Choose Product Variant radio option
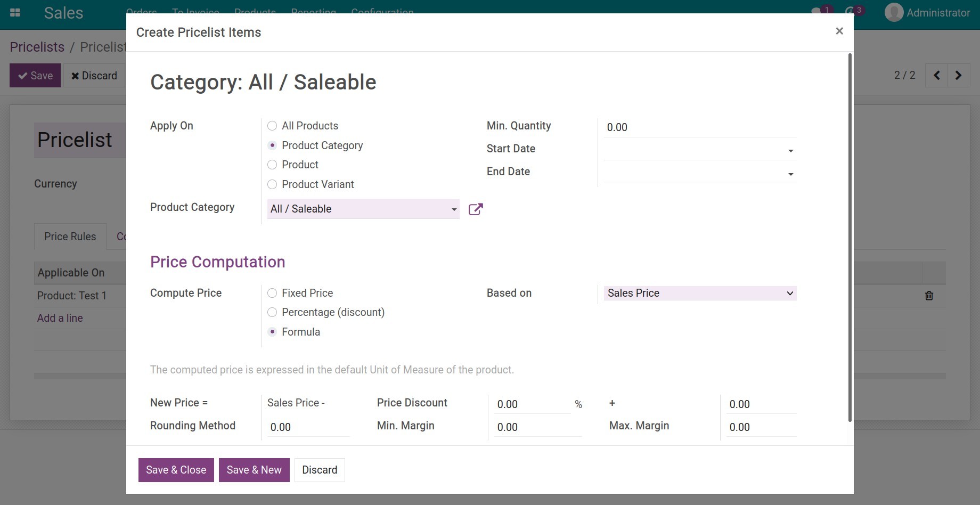Viewport: 980px width, 505px height. coord(272,184)
